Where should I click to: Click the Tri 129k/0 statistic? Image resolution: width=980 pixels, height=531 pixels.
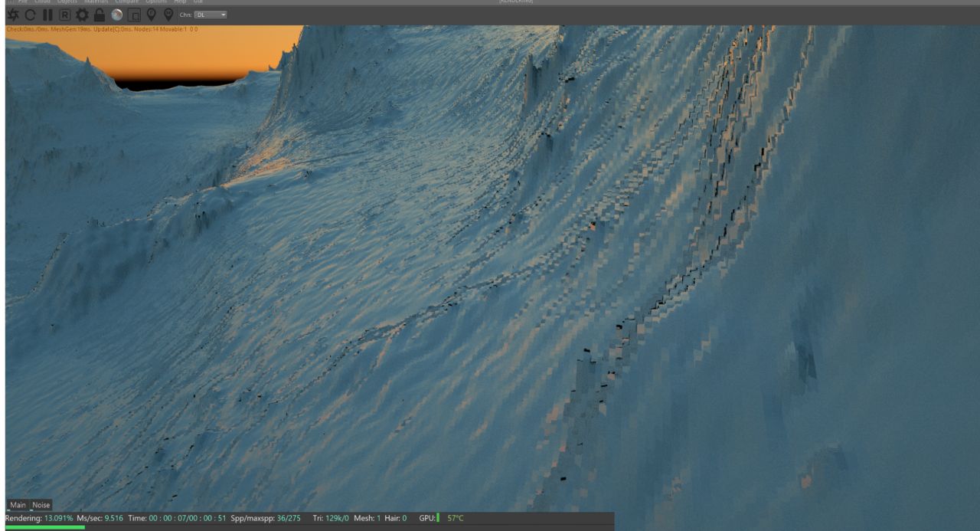[x=332, y=519]
